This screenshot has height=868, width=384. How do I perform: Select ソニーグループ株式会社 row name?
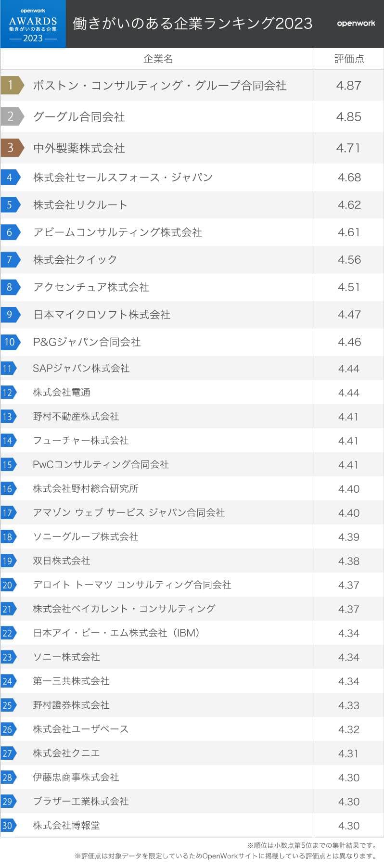point(85,536)
